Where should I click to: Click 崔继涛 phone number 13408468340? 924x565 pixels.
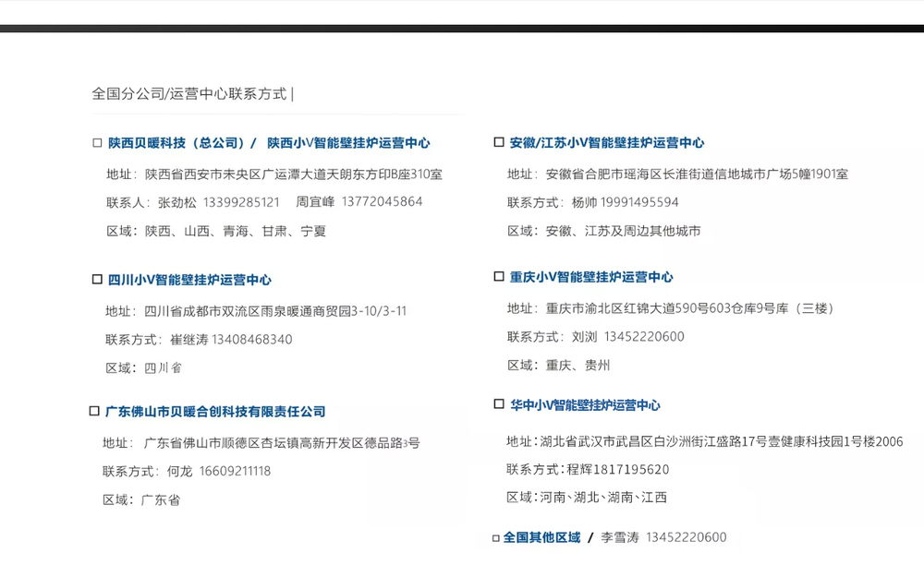click(x=251, y=340)
